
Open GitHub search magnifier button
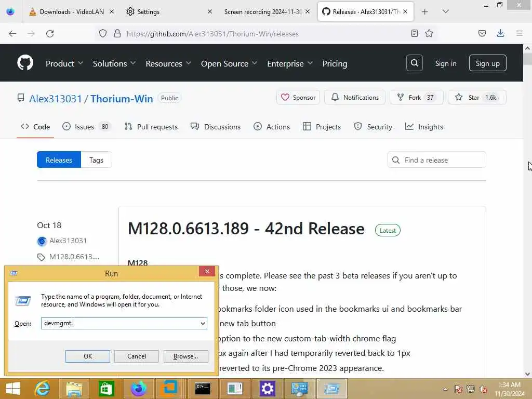click(x=414, y=63)
